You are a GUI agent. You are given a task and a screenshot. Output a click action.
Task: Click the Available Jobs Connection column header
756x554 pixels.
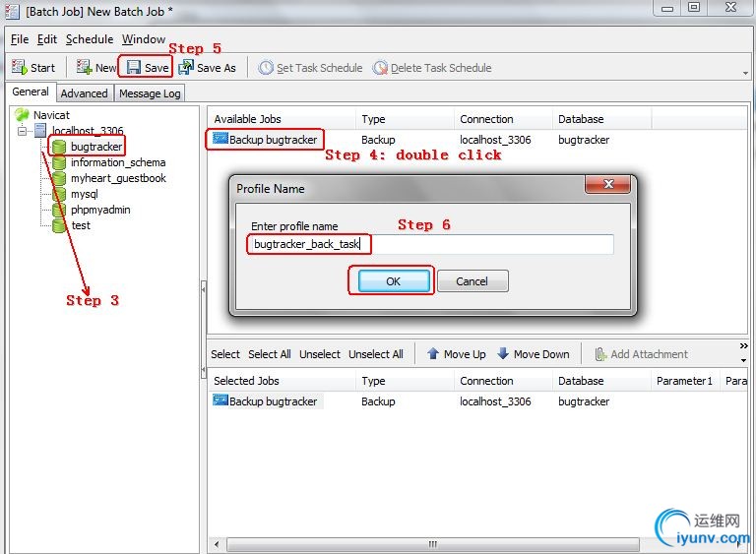pos(503,119)
